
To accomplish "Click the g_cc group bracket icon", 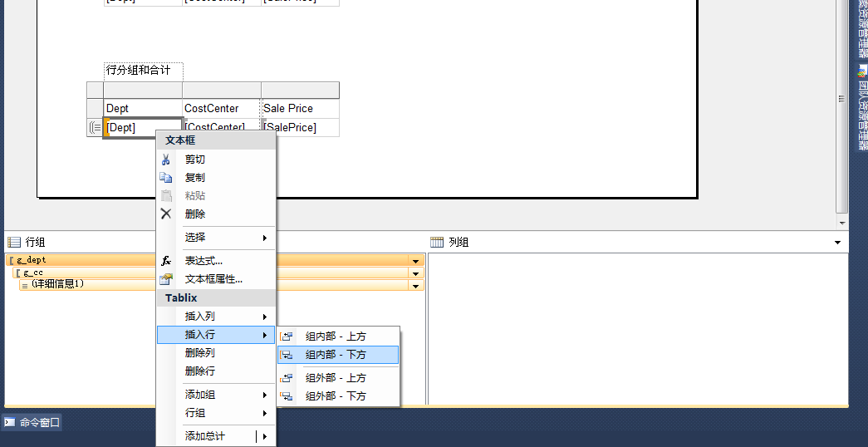I will tap(19, 273).
